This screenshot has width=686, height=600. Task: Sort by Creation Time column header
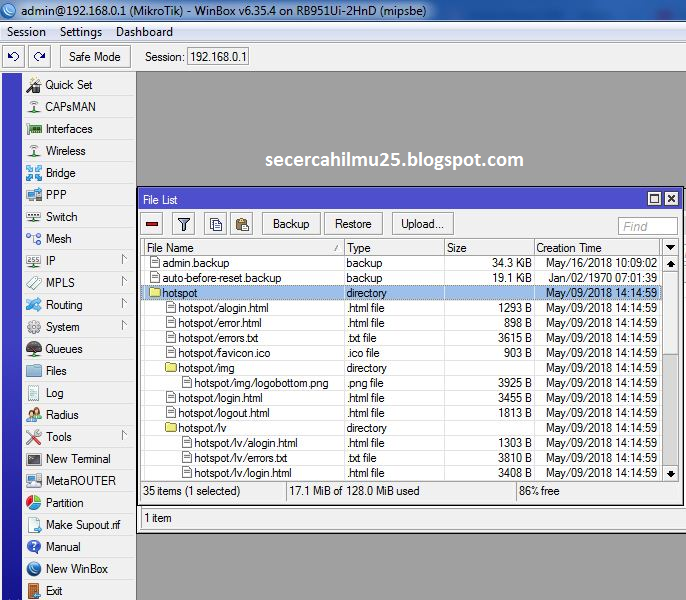[x=597, y=248]
